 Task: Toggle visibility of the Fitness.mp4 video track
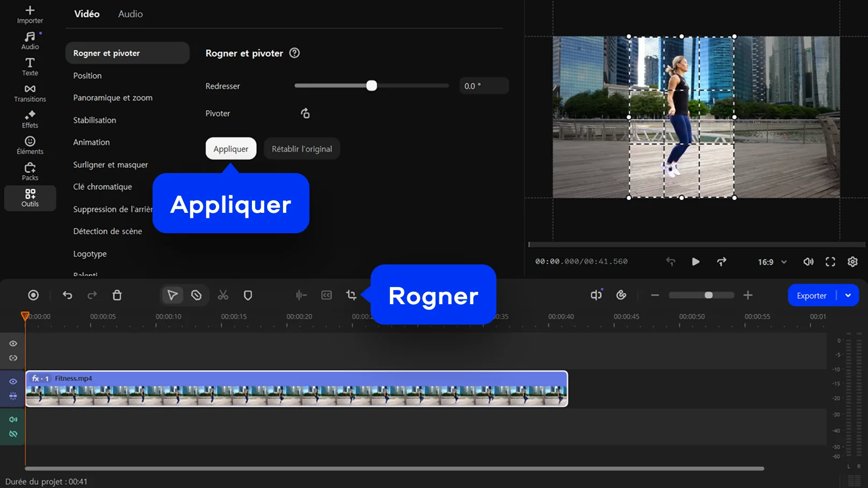(13, 382)
